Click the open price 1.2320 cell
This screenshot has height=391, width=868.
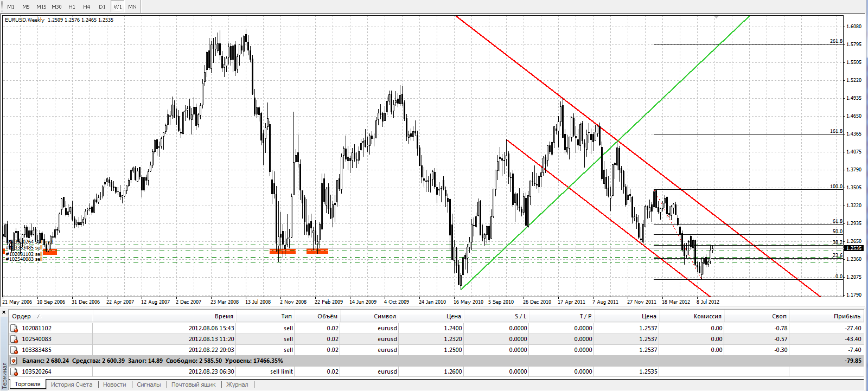453,339
